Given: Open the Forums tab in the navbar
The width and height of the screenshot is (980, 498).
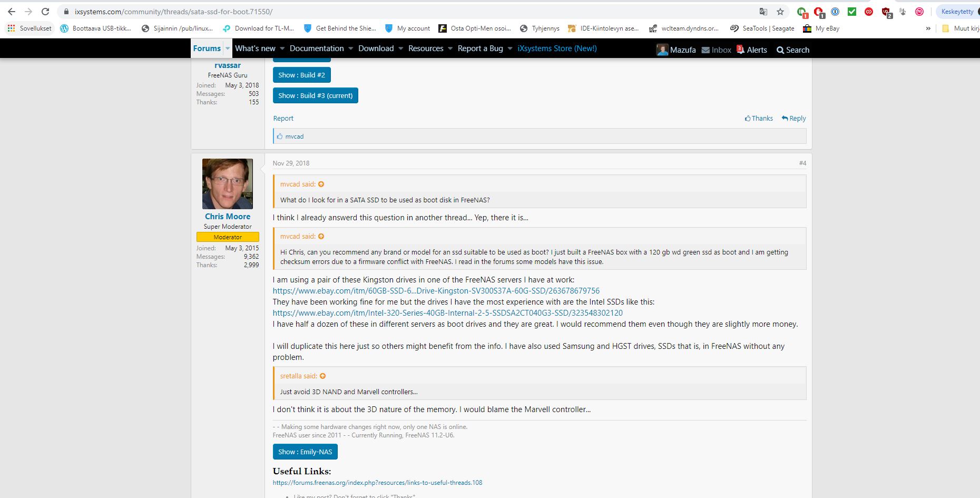Looking at the screenshot, I should (x=207, y=48).
